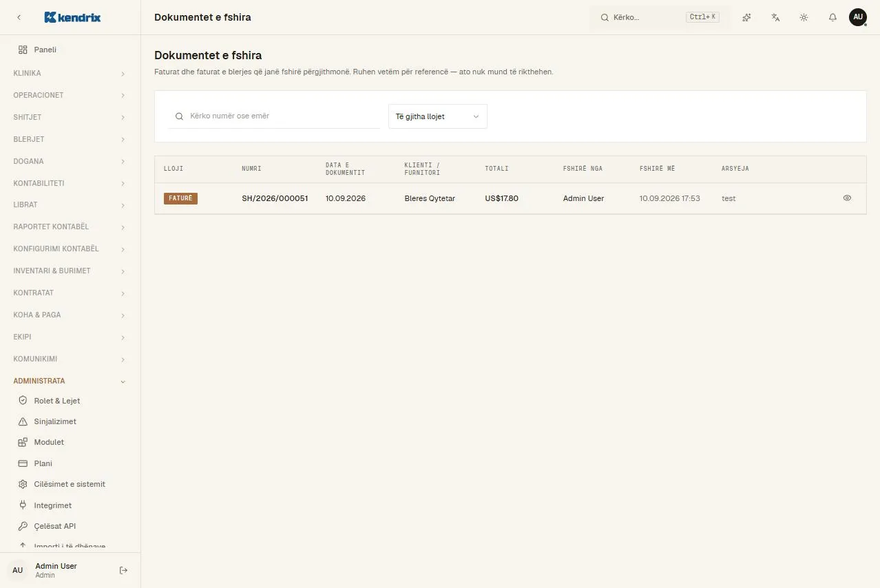
Task: Open Rolet & Lejet page
Action: pos(70,401)
